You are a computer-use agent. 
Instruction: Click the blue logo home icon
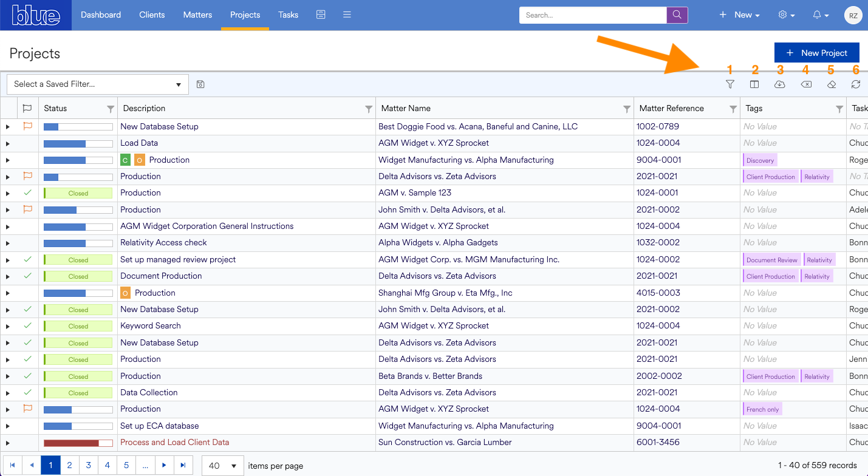tap(36, 15)
